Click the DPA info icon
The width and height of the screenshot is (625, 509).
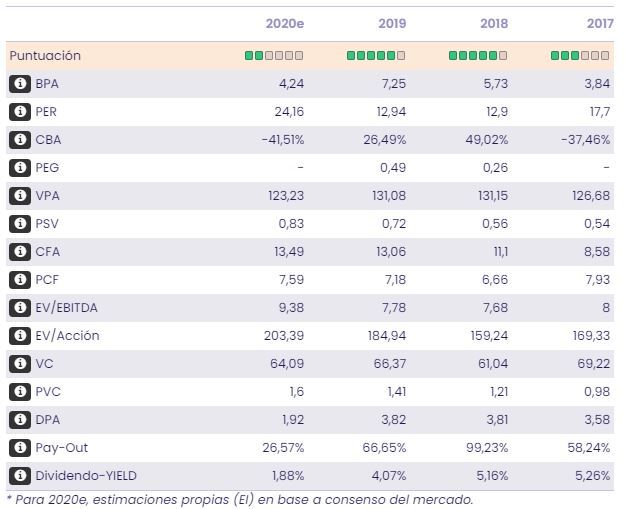coord(19,420)
